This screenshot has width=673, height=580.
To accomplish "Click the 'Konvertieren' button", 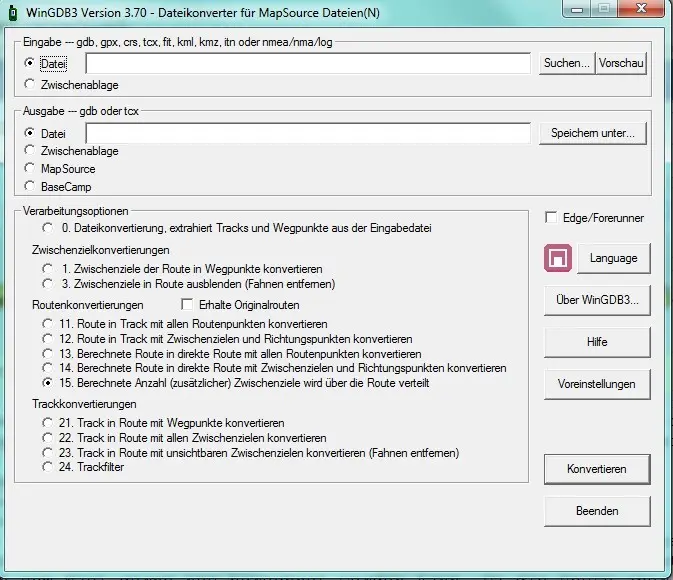I will coord(597,469).
